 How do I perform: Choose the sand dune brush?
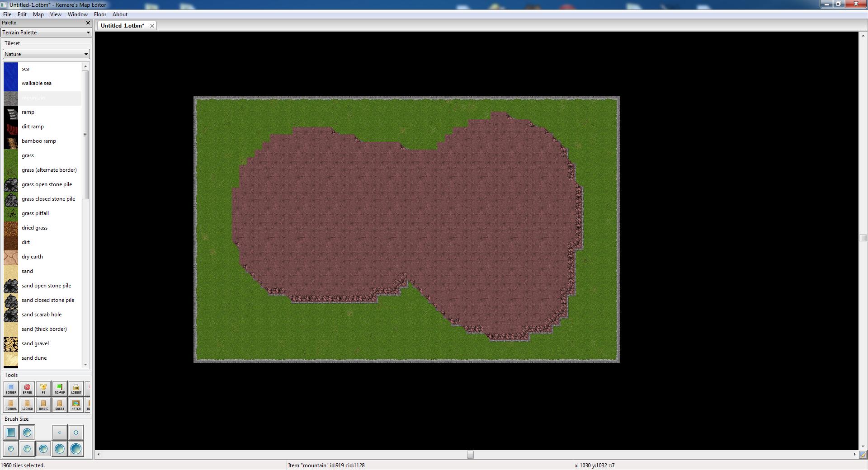[x=42, y=358]
